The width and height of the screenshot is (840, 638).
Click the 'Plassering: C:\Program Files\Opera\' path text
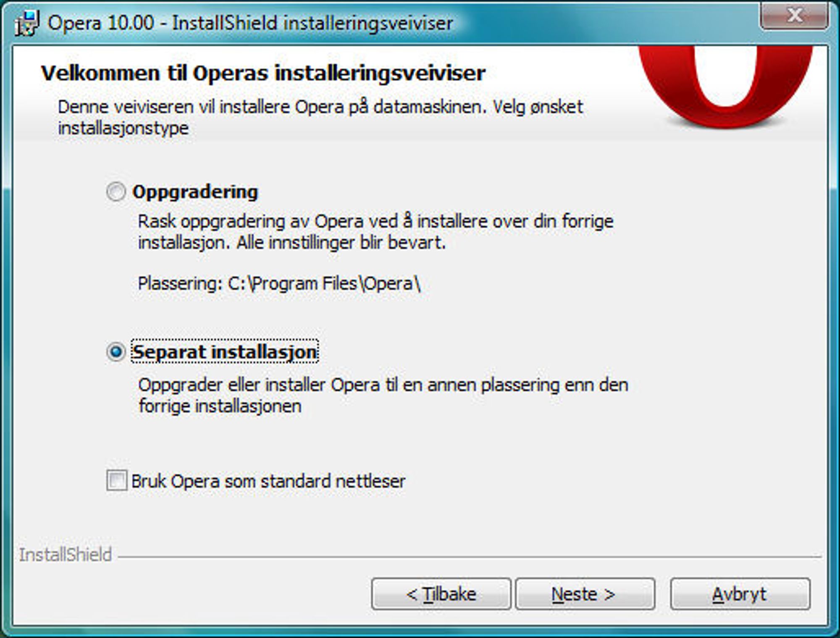click(279, 284)
